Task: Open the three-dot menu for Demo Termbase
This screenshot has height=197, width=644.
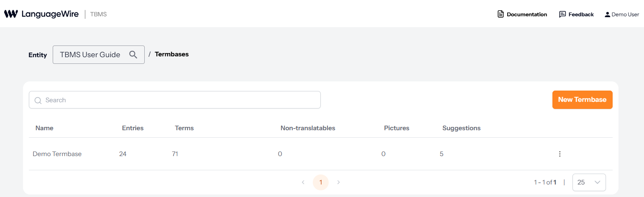Action: pyautogui.click(x=560, y=154)
